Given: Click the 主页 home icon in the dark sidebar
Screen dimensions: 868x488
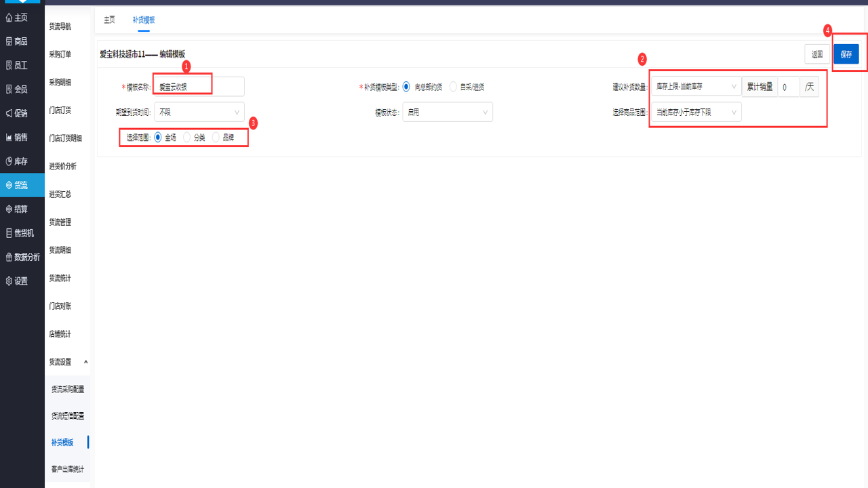Looking at the screenshot, I should pyautogui.click(x=9, y=18).
